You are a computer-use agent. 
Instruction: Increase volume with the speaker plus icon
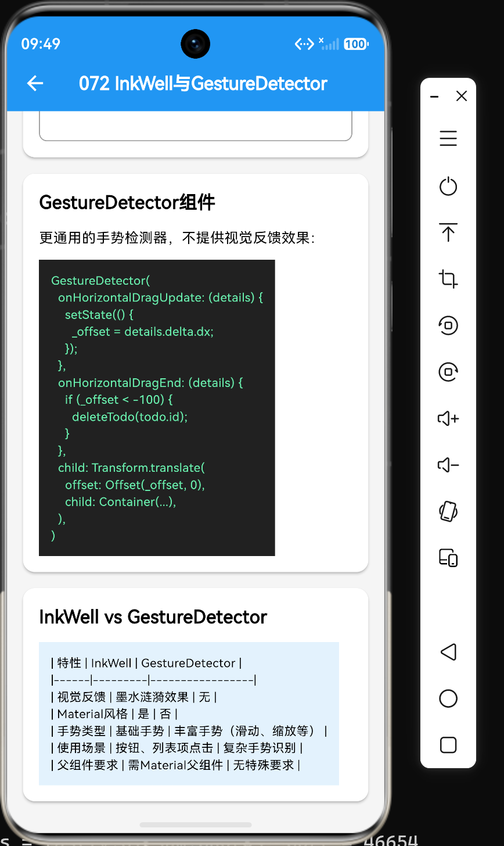[x=448, y=418]
